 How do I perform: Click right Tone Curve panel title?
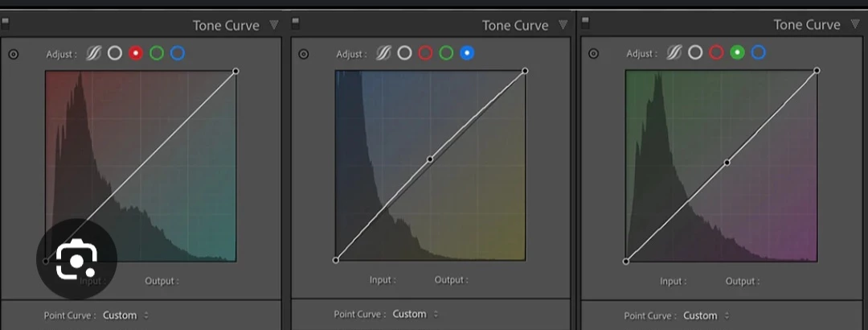[807, 25]
